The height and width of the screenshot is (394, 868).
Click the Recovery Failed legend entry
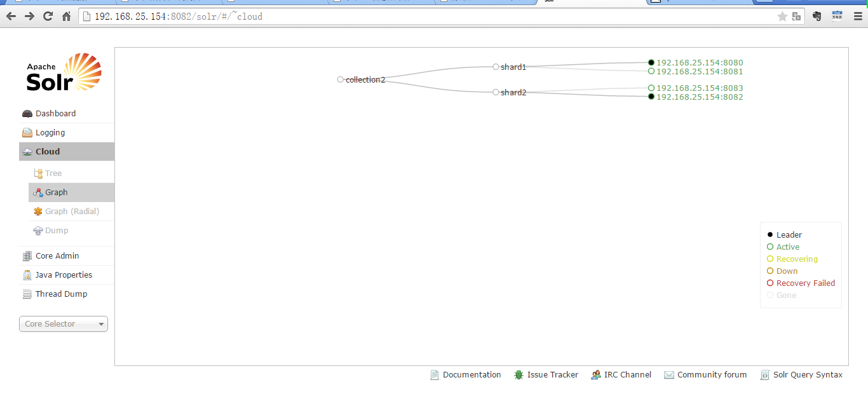point(801,283)
